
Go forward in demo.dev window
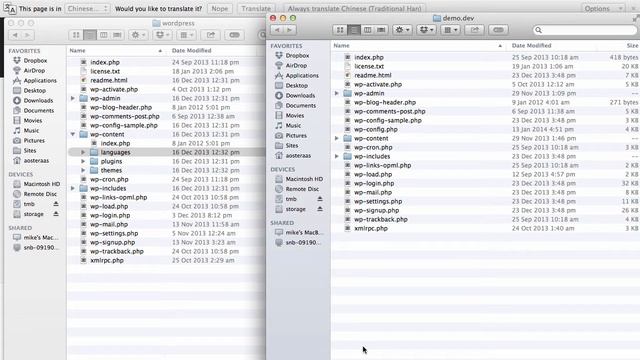(290, 30)
